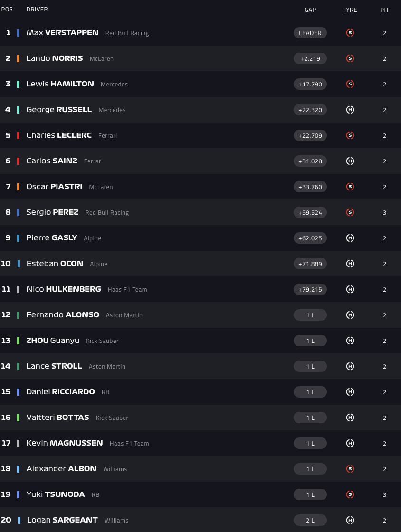Screen dimensions: 401x532
Task: Click McLaren orange color bar beside Norris
Action: (18, 58)
